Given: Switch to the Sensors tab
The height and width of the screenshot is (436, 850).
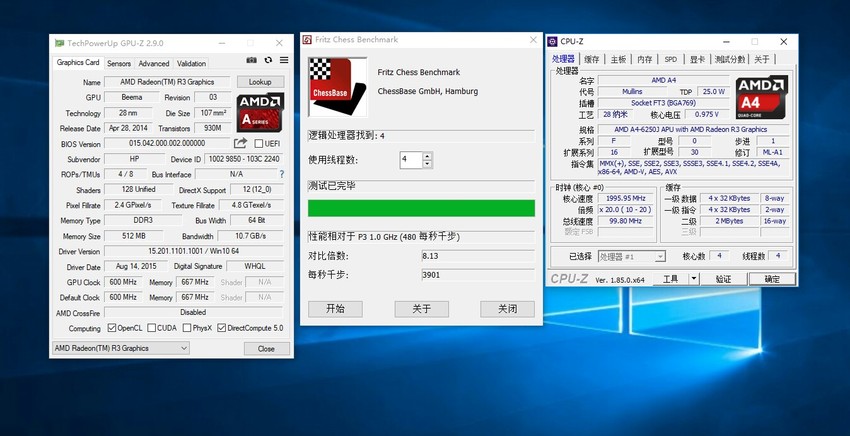Looking at the screenshot, I should click(119, 63).
